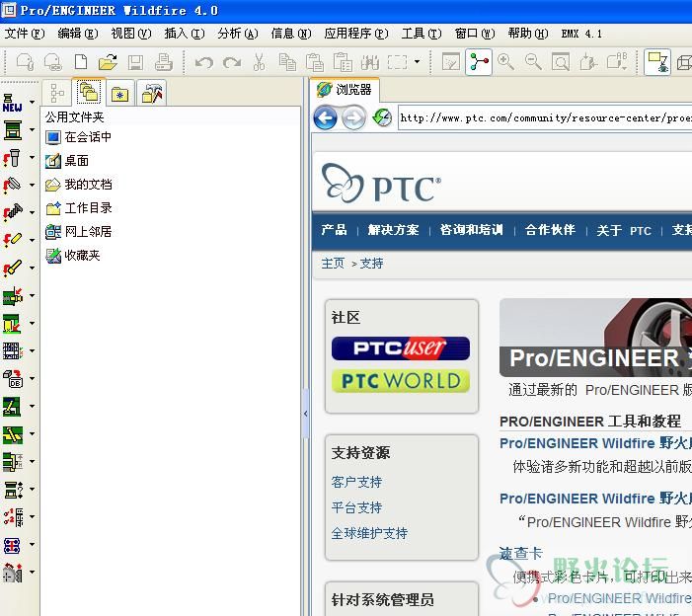
Task: Open a file with the Open folder icon
Action: pyautogui.click(x=108, y=62)
